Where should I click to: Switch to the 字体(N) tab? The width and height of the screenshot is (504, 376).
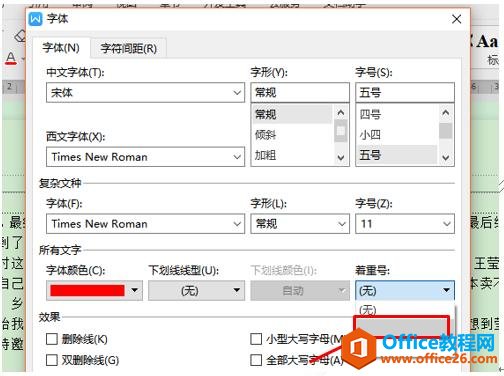click(61, 48)
